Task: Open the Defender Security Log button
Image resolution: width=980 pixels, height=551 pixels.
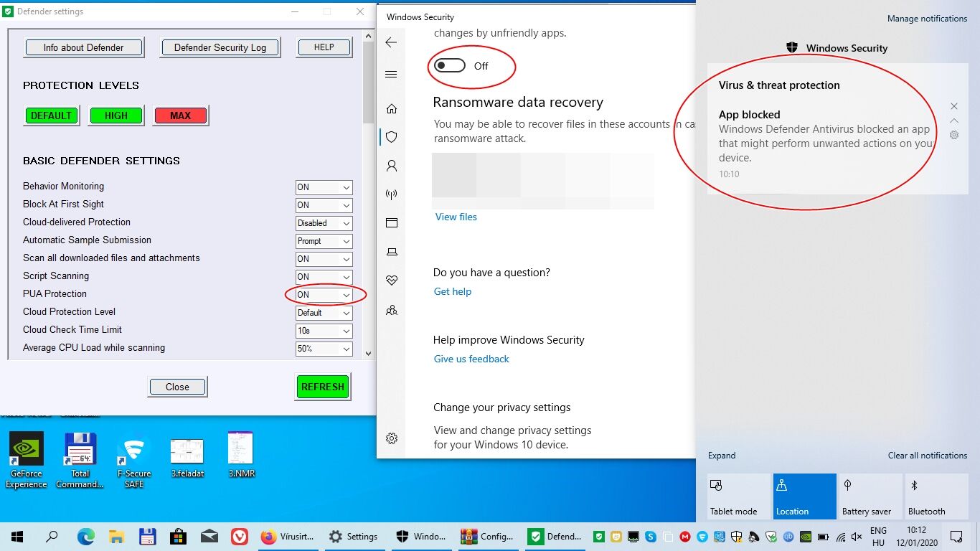Action: pos(220,47)
